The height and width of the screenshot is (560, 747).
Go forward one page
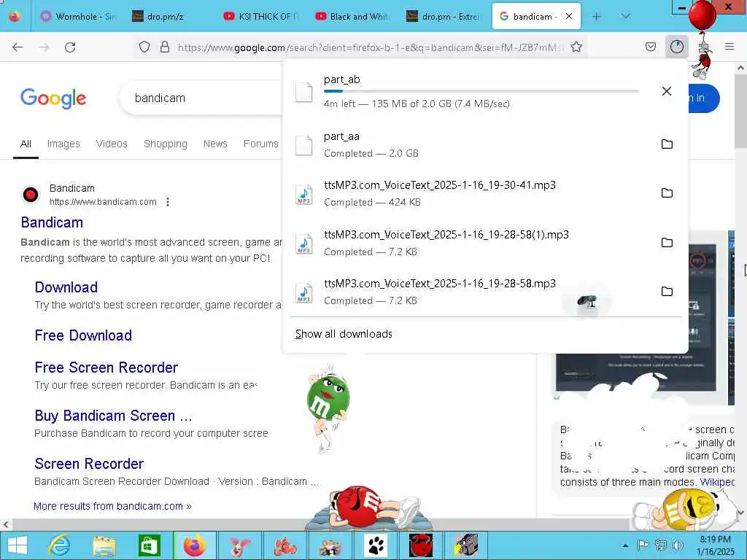tap(44, 47)
